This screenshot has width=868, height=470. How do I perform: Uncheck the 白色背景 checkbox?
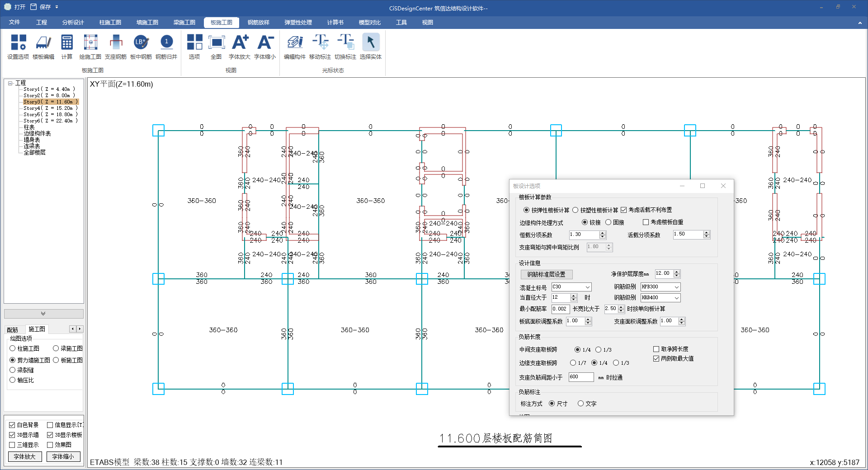[12, 425]
